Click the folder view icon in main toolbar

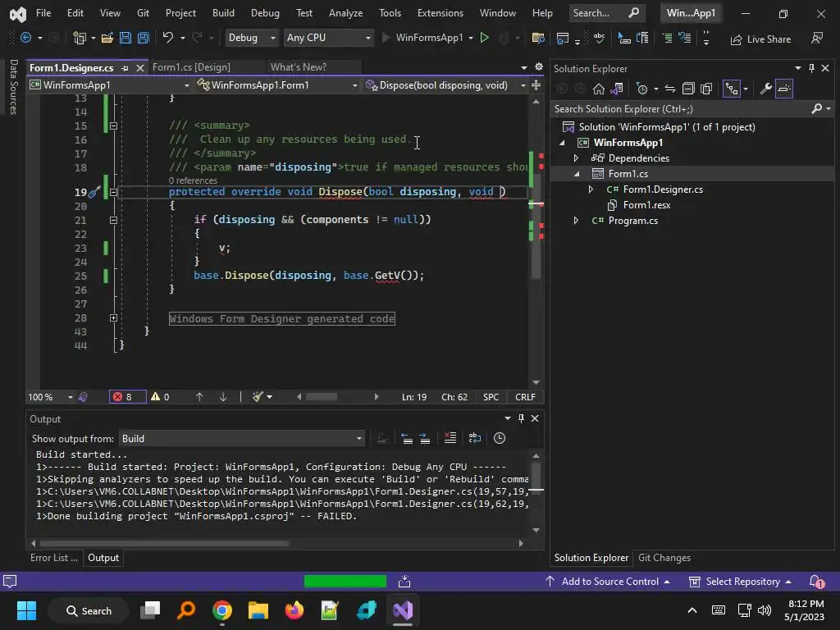coord(538,38)
